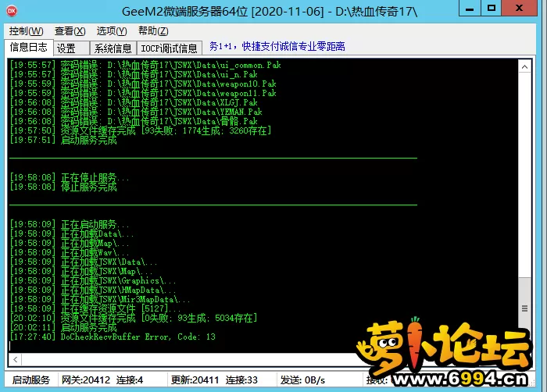
Task: Open the 查看(X) menu
Action: point(70,31)
